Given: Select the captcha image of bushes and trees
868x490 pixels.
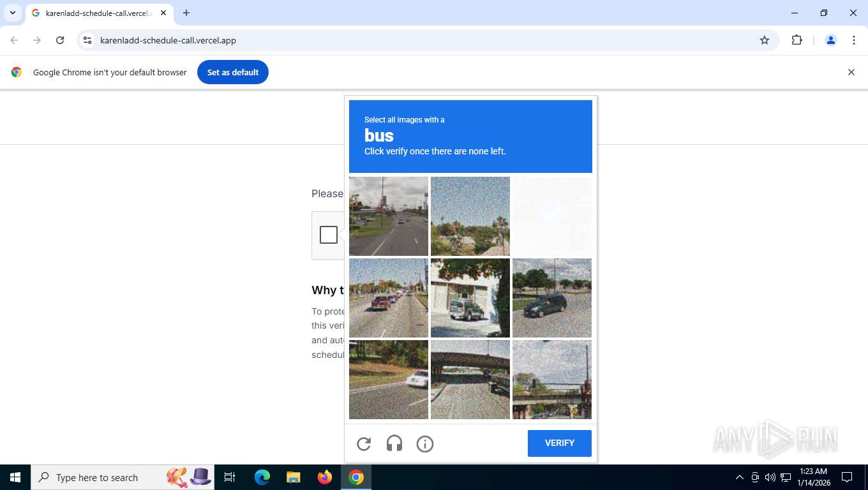Looking at the screenshot, I should 470,216.
